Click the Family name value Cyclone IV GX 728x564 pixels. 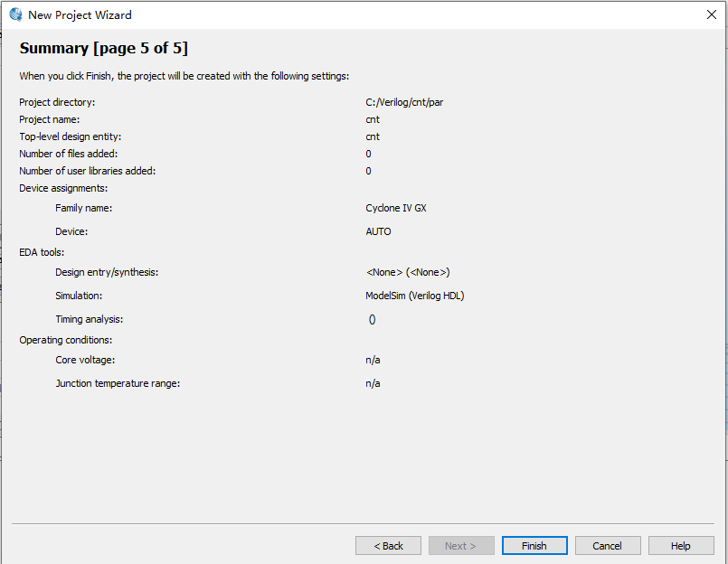tap(395, 209)
